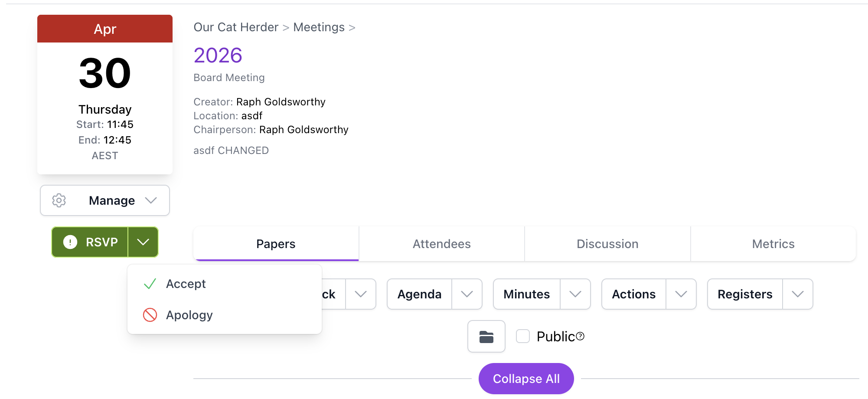
Task: Open the folder icon near the Public checkbox
Action: pyautogui.click(x=486, y=337)
